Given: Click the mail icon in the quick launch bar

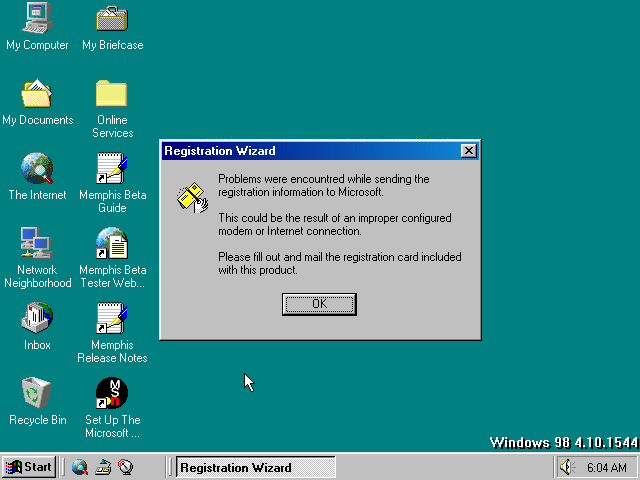Looking at the screenshot, I should tap(103, 467).
